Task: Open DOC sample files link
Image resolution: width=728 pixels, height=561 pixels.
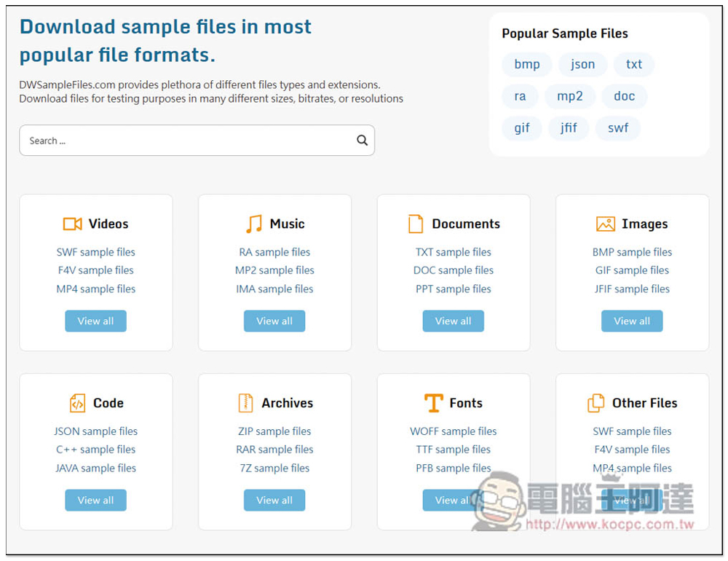Action: (x=453, y=270)
